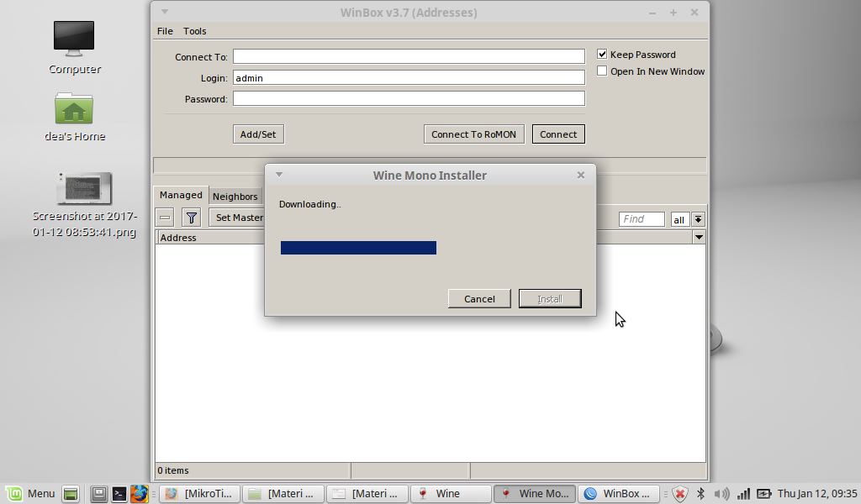
Task: Switch to the first Materi folder taskbar window
Action: coord(283,494)
